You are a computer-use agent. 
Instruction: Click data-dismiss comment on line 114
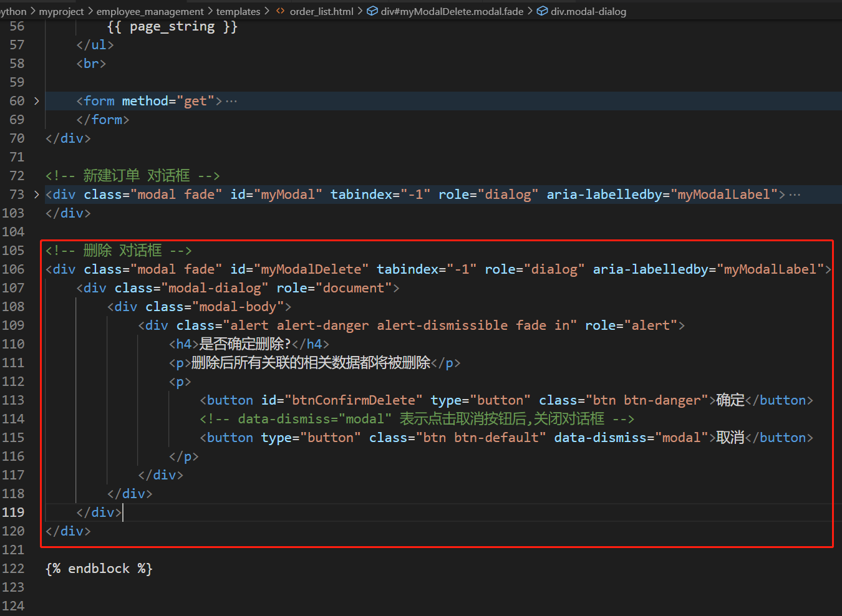417,419
